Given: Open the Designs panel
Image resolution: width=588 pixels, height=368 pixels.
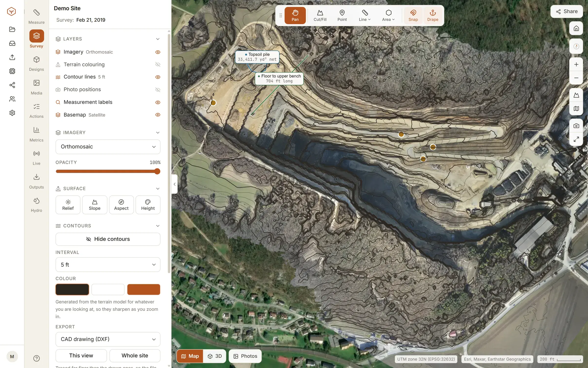Looking at the screenshot, I should [x=37, y=64].
